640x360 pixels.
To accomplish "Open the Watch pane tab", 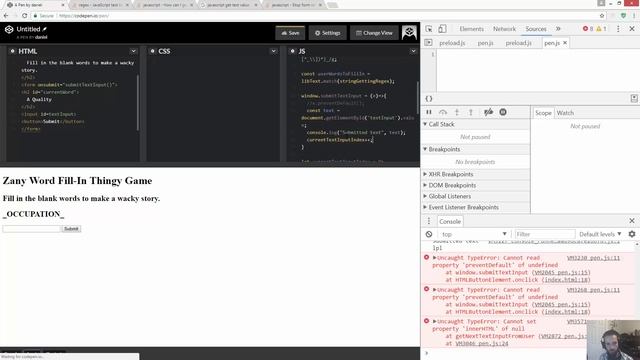I will point(565,113).
